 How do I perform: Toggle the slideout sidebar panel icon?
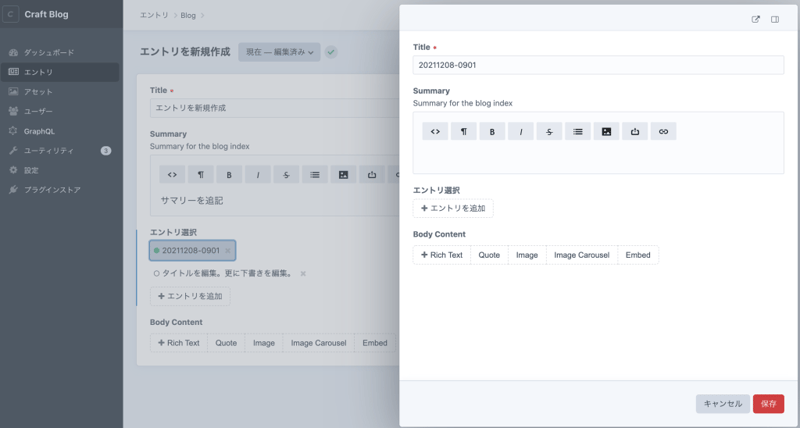775,19
